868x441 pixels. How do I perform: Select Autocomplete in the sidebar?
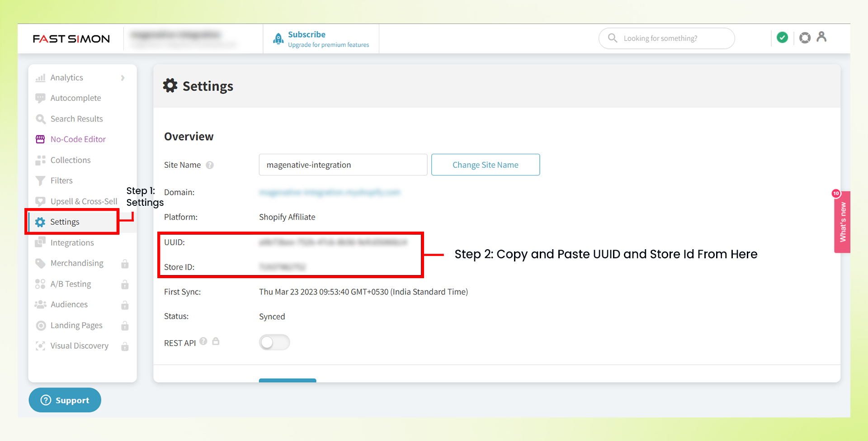pos(75,98)
